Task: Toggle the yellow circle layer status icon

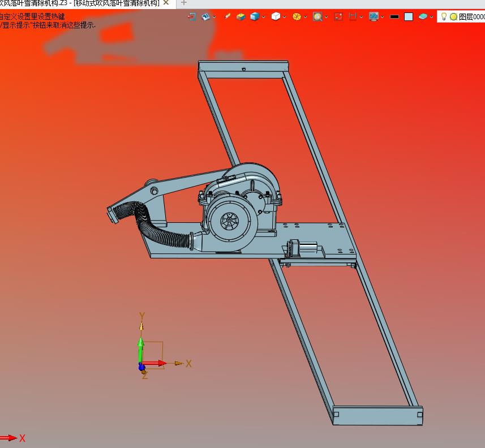Action: click(x=453, y=17)
